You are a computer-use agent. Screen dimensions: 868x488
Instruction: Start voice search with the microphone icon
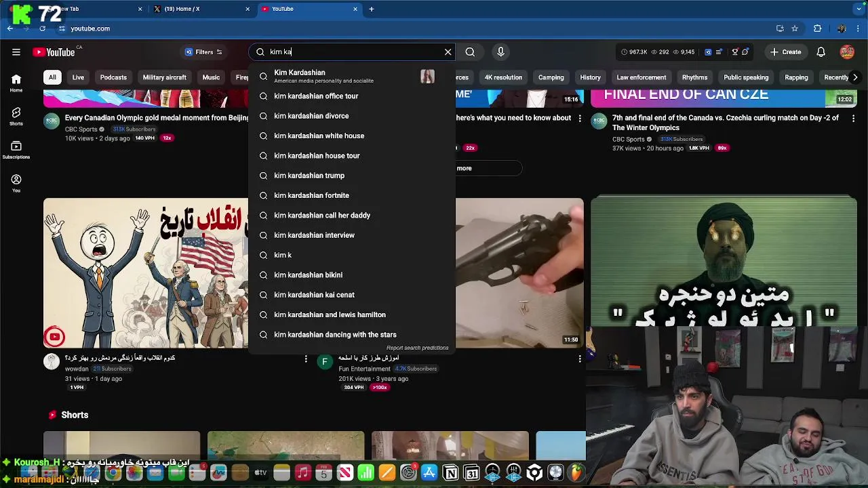pos(500,52)
